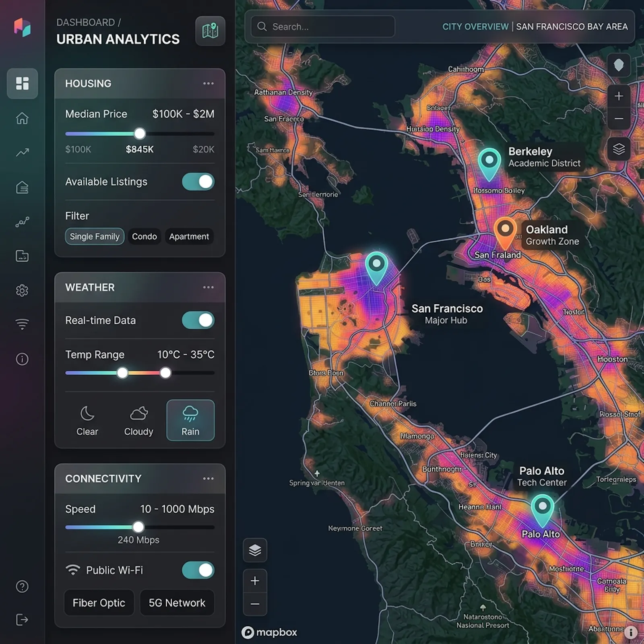Select Clear weather option

point(87,421)
